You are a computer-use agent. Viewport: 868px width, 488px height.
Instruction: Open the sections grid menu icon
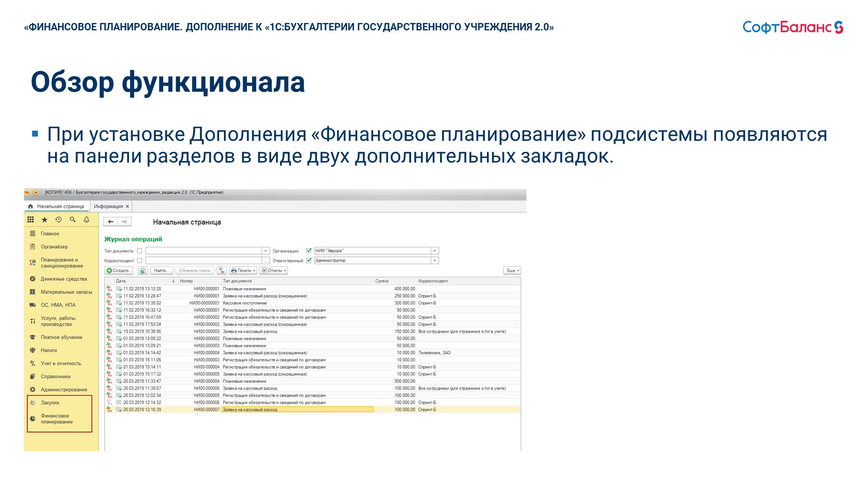pos(30,219)
